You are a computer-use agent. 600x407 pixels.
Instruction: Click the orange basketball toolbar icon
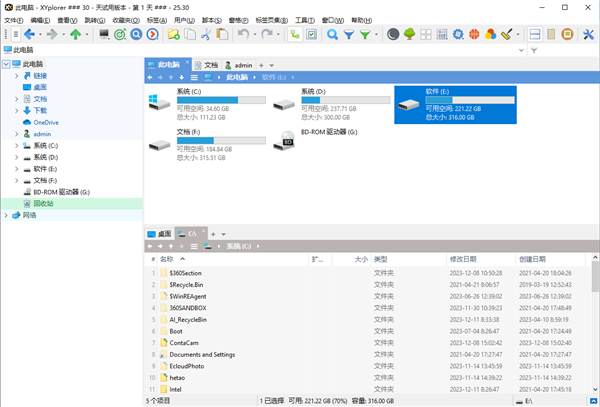click(474, 34)
